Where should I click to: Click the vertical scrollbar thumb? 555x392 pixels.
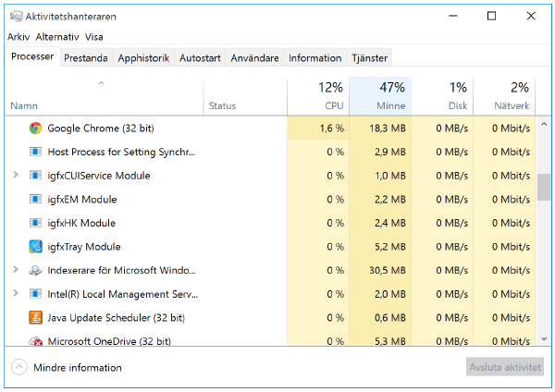tap(544, 187)
